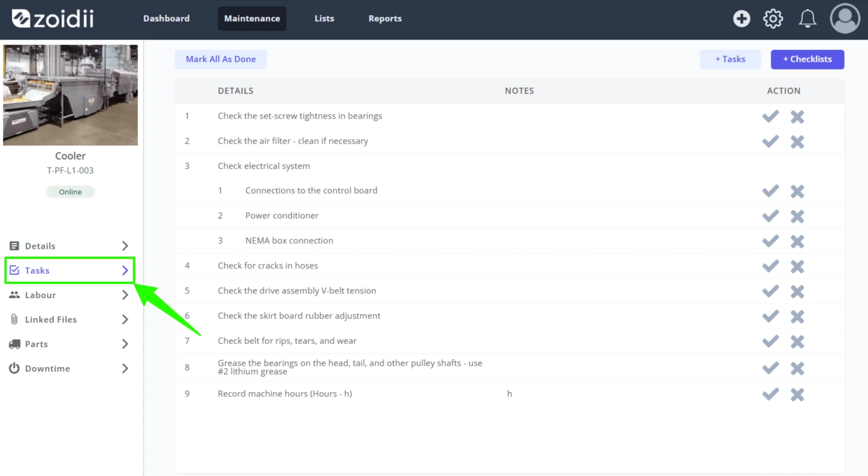The width and height of the screenshot is (868, 476).
Task: View notifications bell icon
Action: [x=807, y=18]
